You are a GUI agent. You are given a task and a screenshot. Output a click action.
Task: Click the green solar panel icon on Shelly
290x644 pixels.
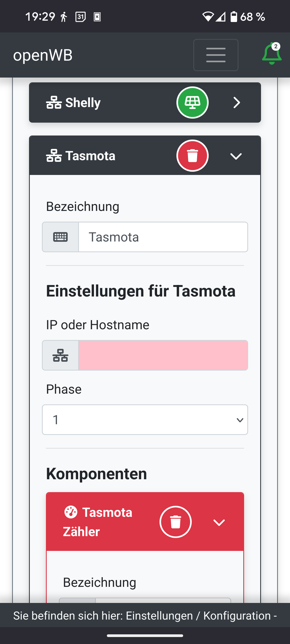192,103
